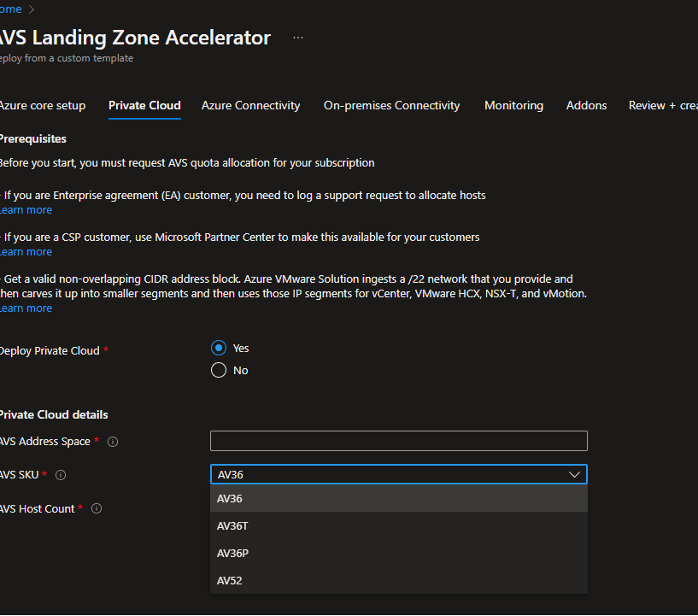Switch to the Addons tab
This screenshot has width=698, height=616.
(586, 105)
